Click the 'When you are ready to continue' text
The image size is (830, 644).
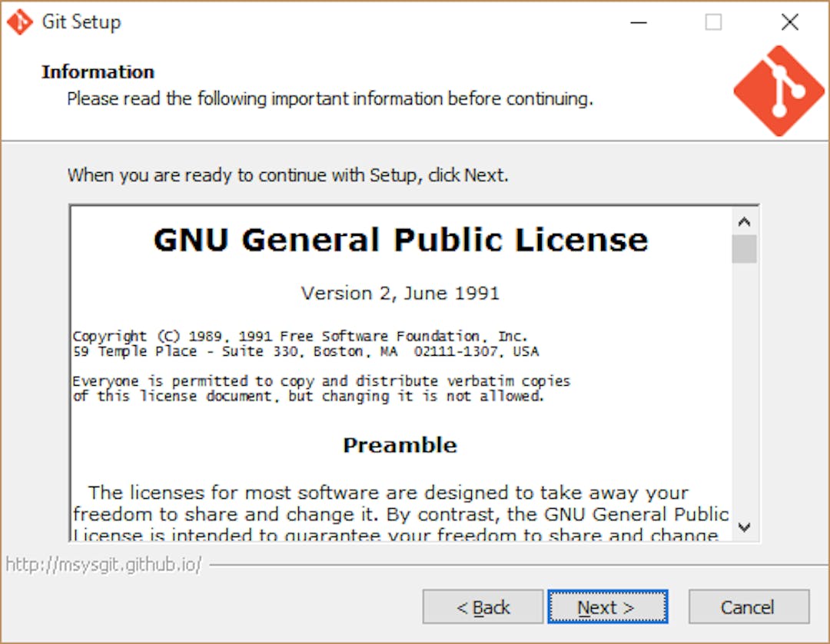coord(288,175)
